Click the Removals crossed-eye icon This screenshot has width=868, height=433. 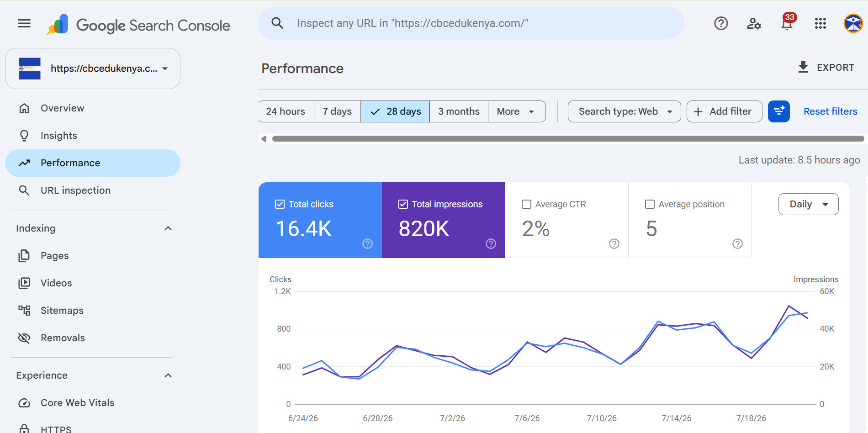(x=24, y=338)
